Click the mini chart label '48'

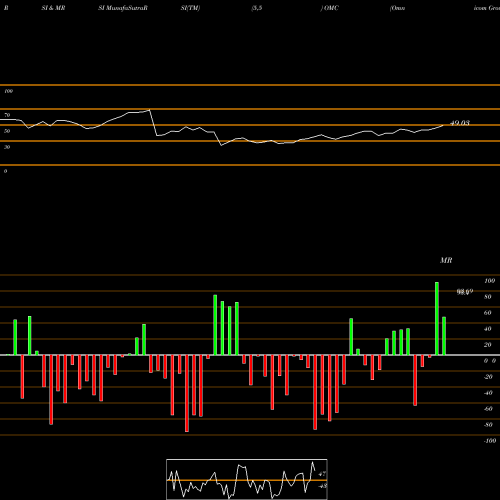tap(322, 486)
